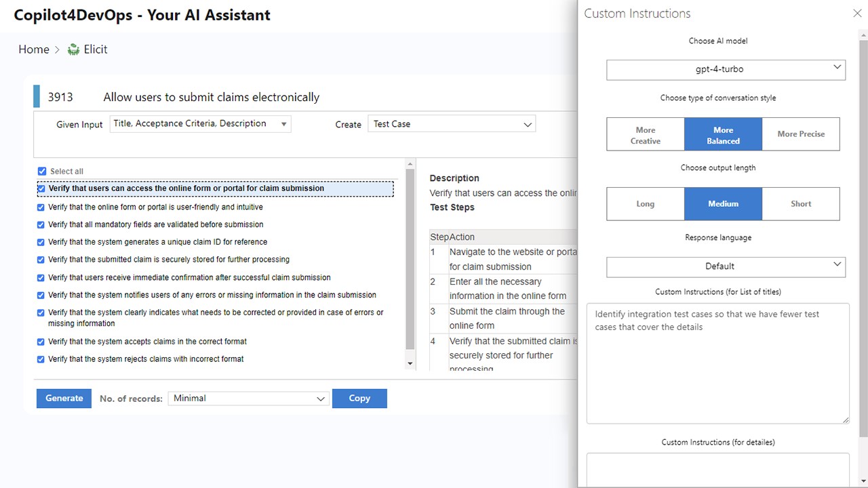Close the Custom Instructions panel
868x488 pixels.
[x=857, y=14]
